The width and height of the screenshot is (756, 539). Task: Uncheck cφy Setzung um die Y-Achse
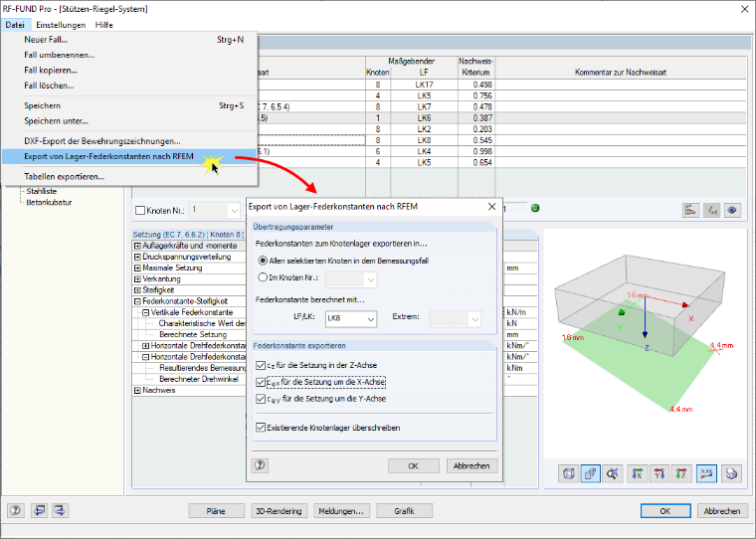(x=261, y=399)
